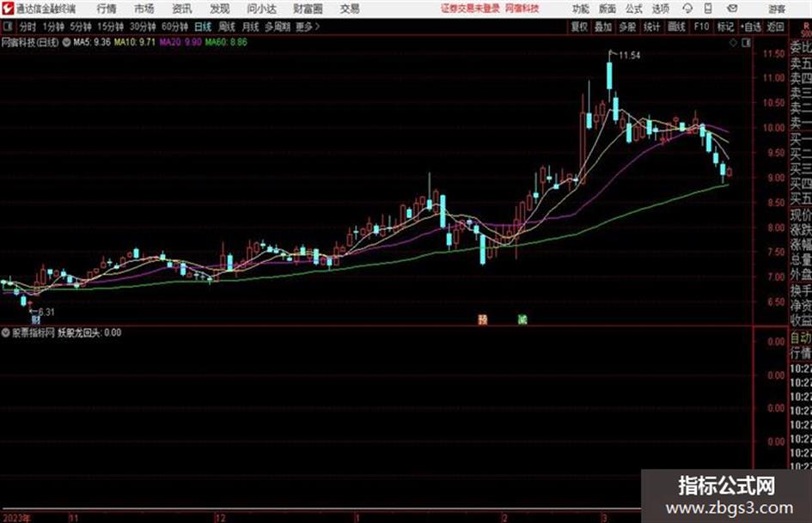Click the mobile phone icon
This screenshot has width=812, height=523.
click(708, 9)
